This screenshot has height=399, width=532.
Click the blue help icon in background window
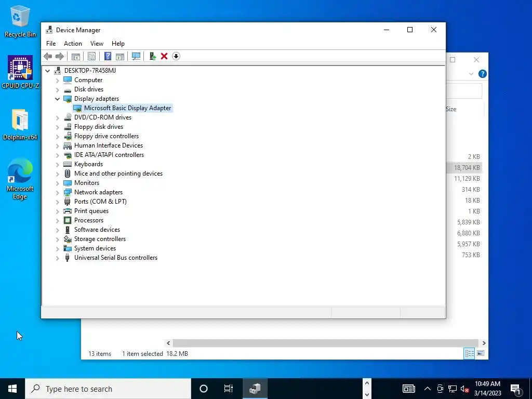(x=483, y=74)
